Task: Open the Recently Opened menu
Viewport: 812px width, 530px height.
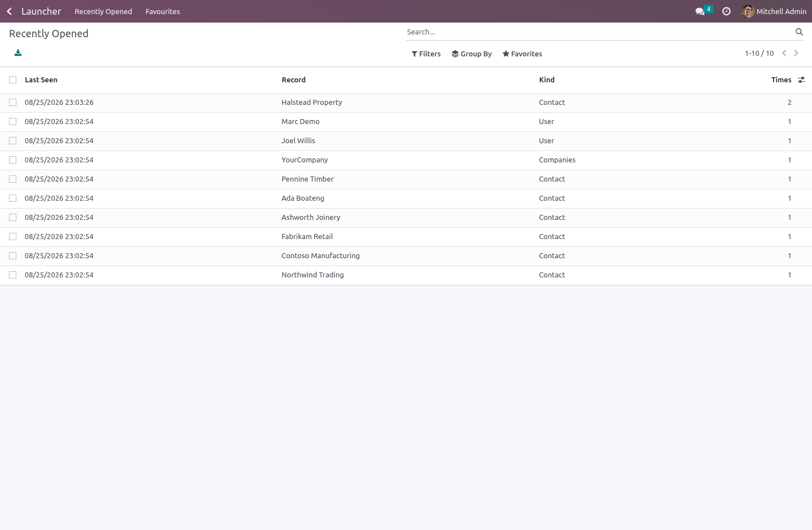Action: click(x=103, y=11)
